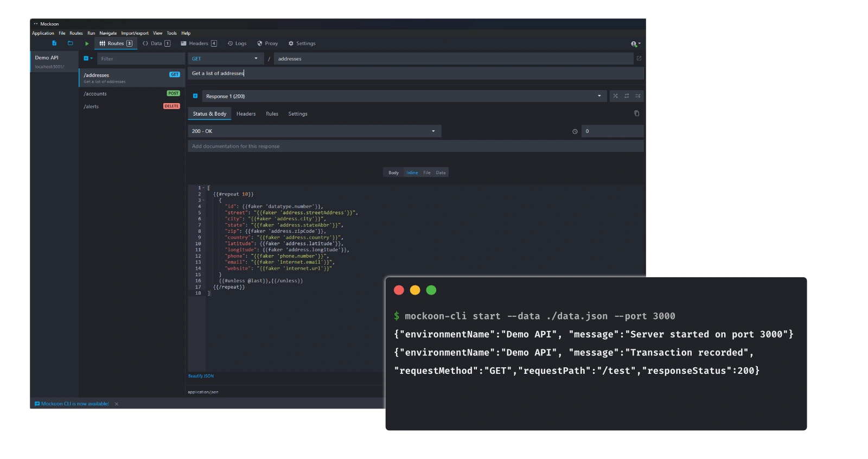Screen dimensions: 868x459
Task: Choose Inline body type
Action: point(412,173)
